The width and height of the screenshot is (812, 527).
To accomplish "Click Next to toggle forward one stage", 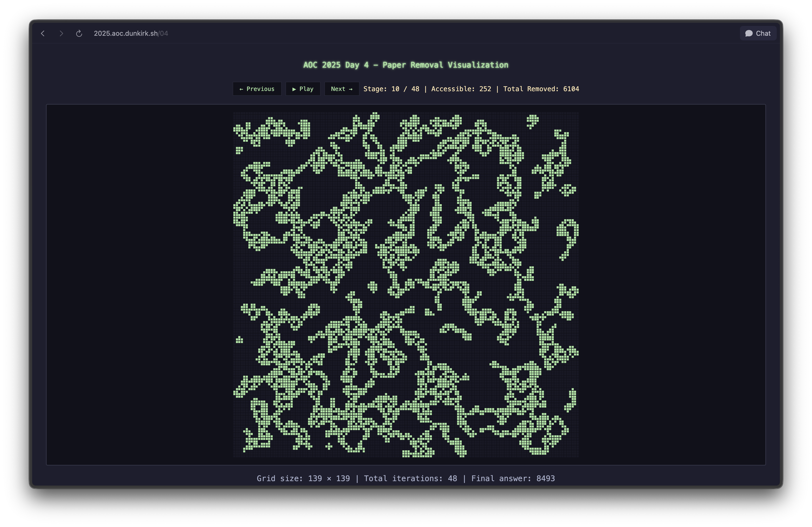I will click(341, 89).
